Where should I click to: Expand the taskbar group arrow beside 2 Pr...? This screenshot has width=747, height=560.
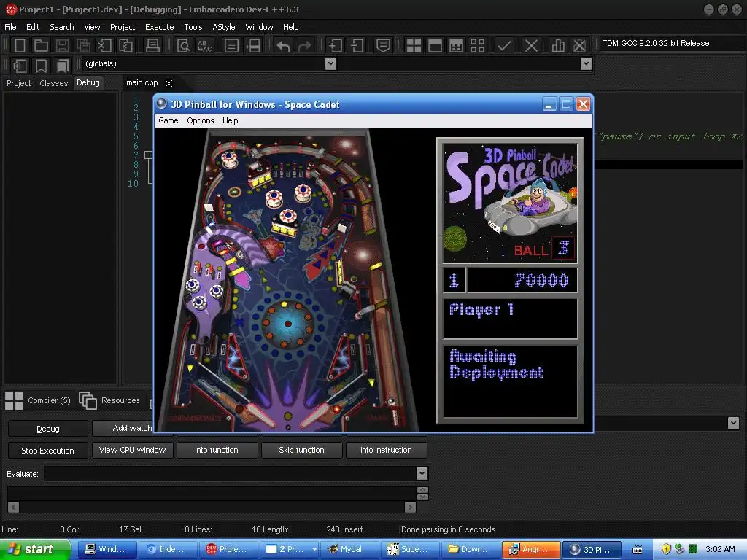coord(314,549)
